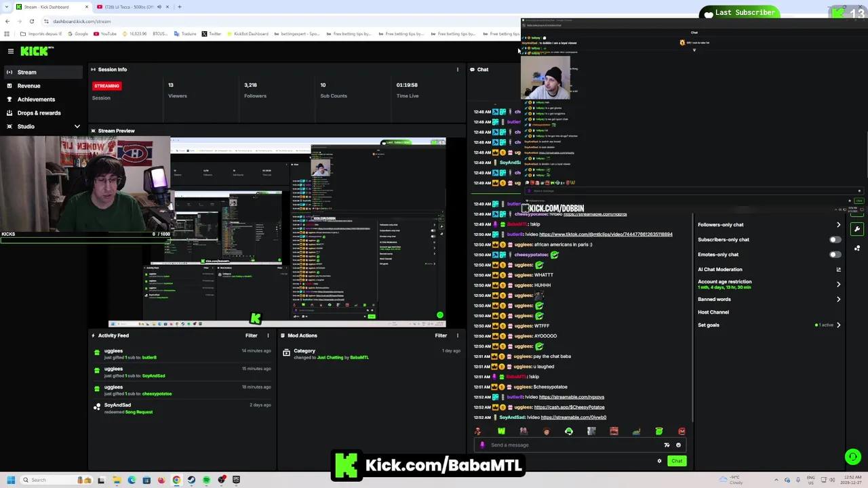Image resolution: width=868 pixels, height=488 pixels.
Task: Click the KICKS goal progress bar
Action: (x=85, y=239)
